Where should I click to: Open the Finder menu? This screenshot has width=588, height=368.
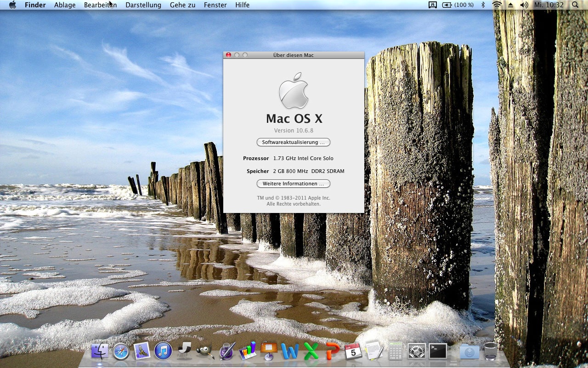[x=35, y=5]
